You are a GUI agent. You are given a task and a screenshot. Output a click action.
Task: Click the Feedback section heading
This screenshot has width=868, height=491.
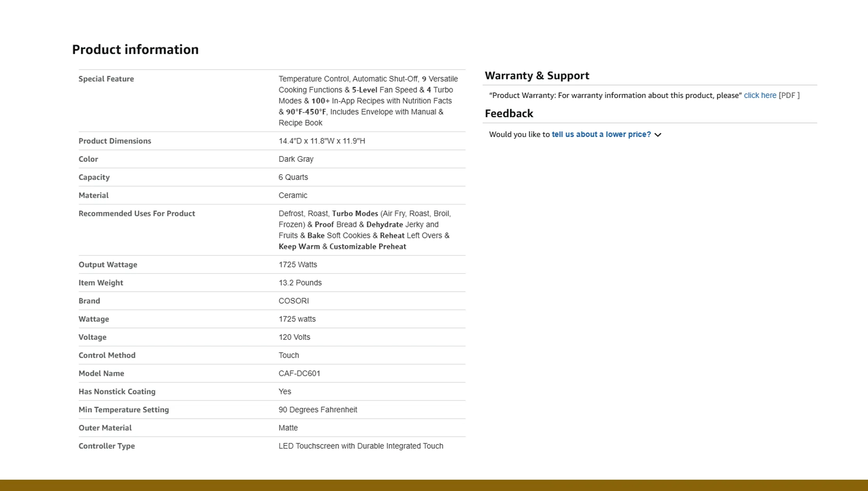click(508, 113)
